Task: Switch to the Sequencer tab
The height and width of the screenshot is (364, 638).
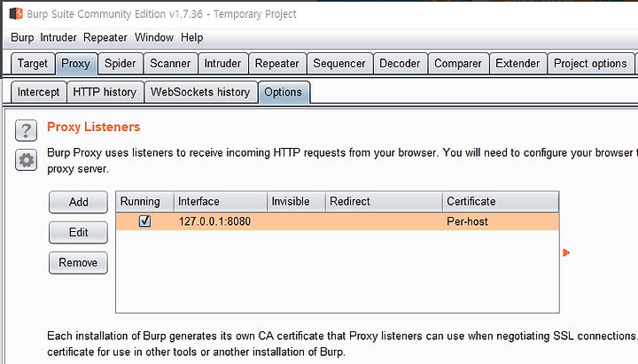Action: click(339, 64)
